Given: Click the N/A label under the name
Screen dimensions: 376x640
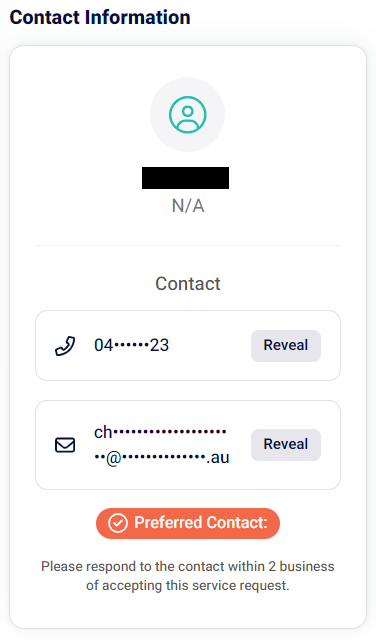Looking at the screenshot, I should coord(188,206).
